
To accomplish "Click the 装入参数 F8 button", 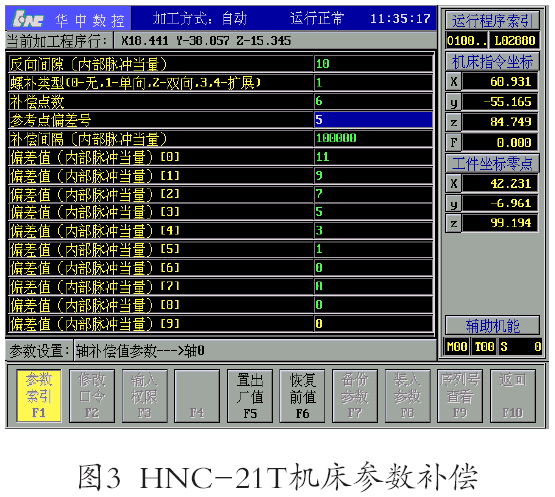I will 407,396.
